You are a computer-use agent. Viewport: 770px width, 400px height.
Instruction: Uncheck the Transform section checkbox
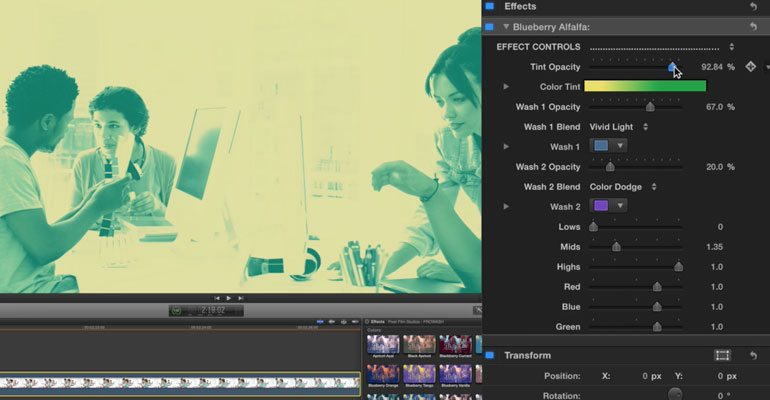(489, 355)
